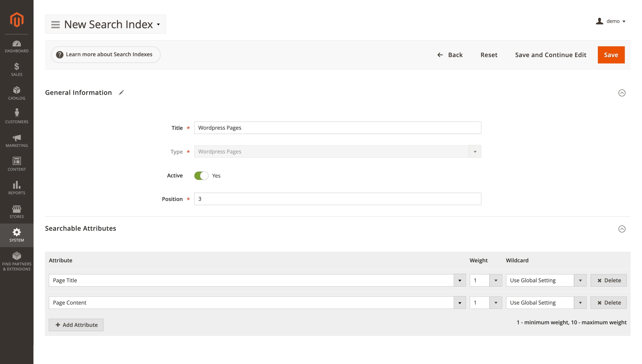This screenshot has height=364, width=642.
Task: Click the Save button
Action: click(x=611, y=55)
